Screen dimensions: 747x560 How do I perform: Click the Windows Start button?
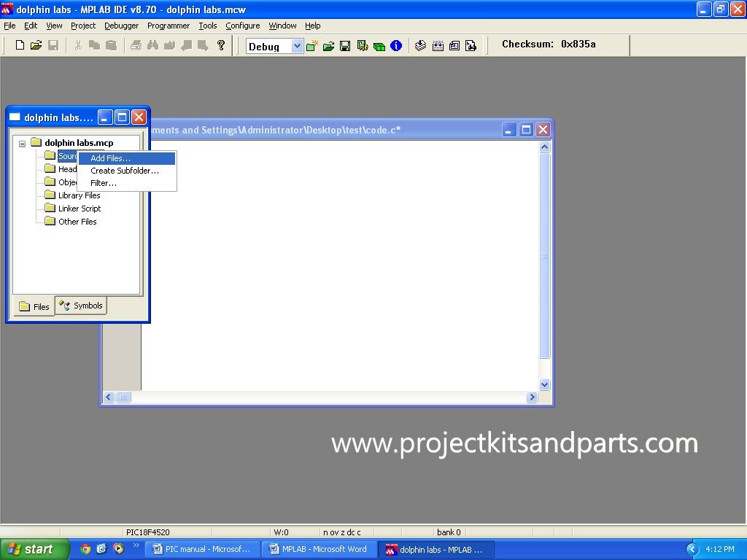coord(34,549)
